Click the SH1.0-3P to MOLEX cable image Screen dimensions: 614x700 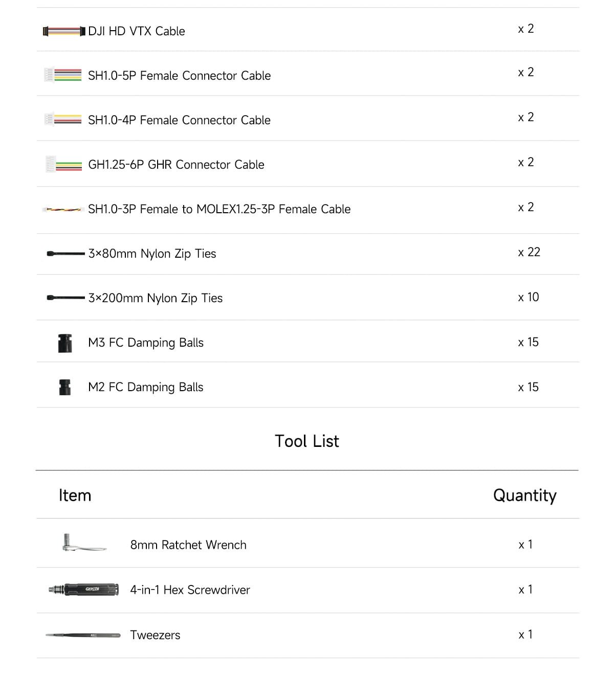tap(63, 209)
